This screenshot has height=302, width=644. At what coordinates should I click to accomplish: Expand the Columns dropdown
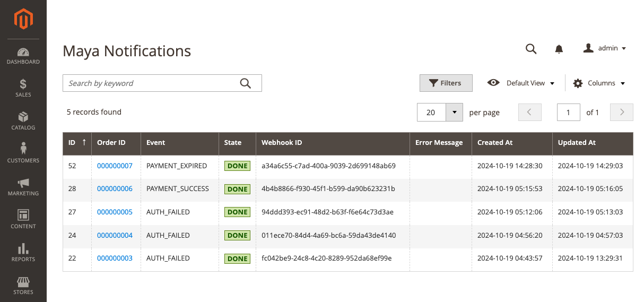pos(599,83)
